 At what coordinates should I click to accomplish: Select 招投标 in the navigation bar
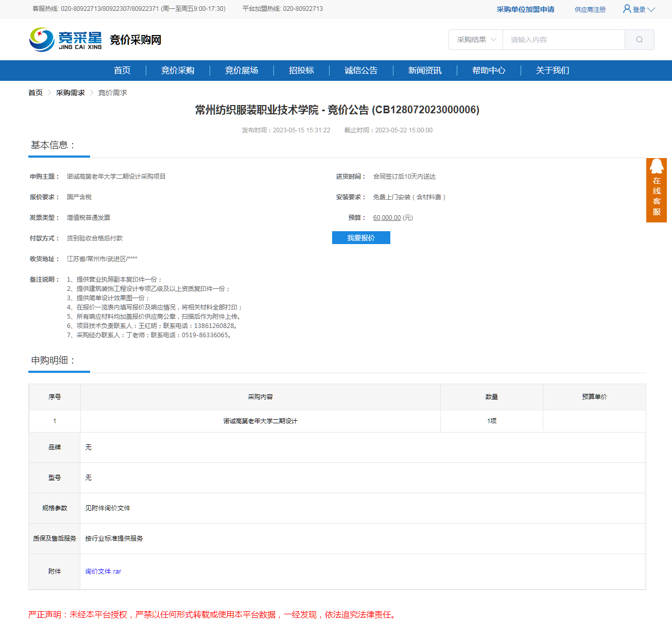click(301, 71)
